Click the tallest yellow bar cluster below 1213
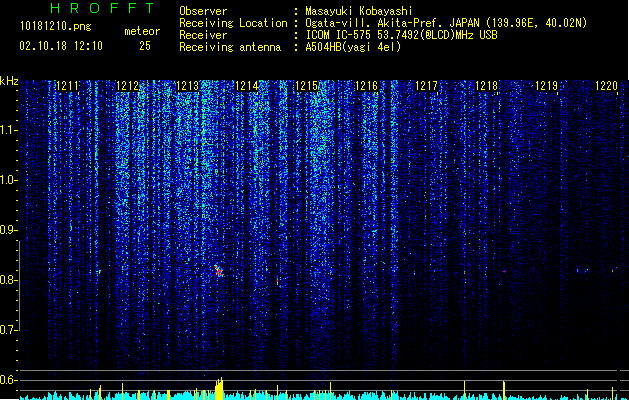This screenshot has width=629, height=400. coord(219,388)
